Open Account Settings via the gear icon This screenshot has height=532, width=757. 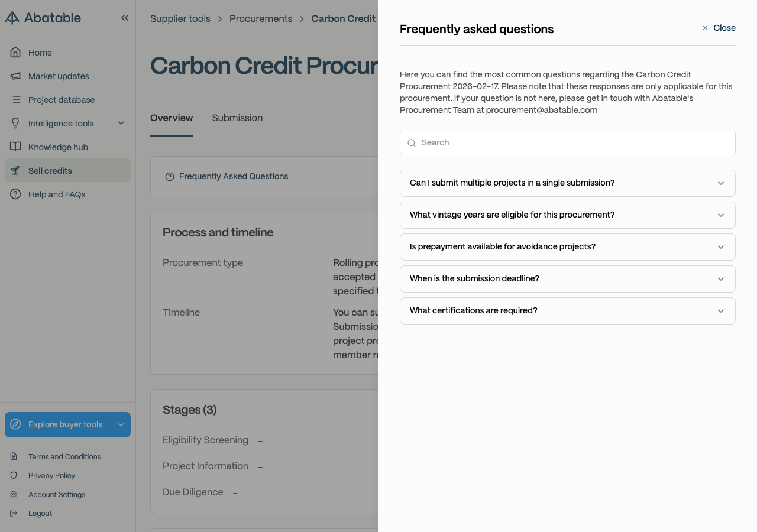coord(14,494)
